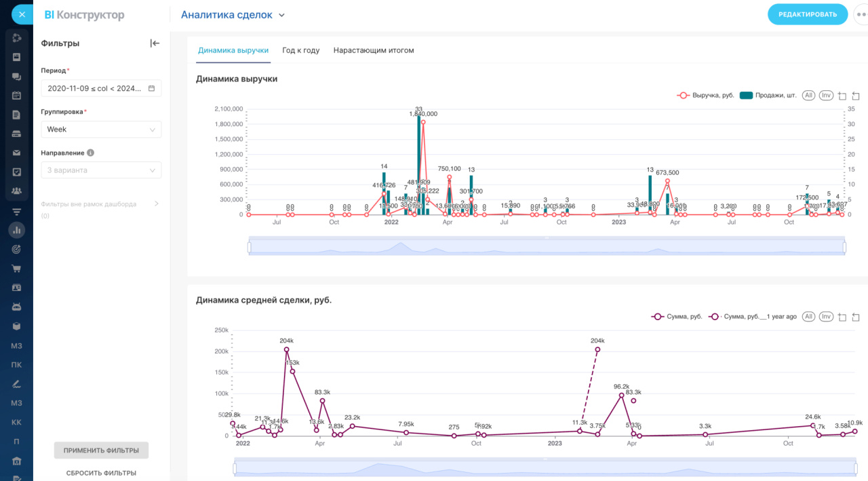
Task: Open the bar chart analytics sidebar icon
Action: tap(16, 230)
